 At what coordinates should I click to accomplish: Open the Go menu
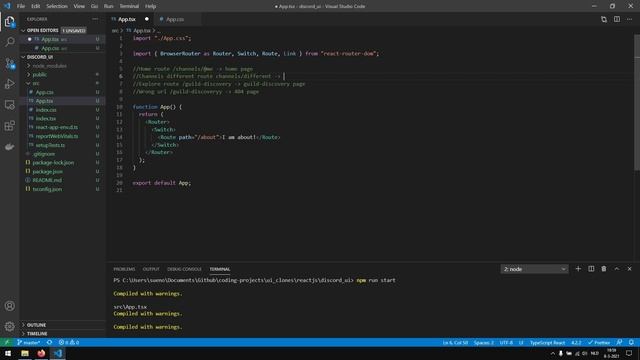click(x=94, y=6)
